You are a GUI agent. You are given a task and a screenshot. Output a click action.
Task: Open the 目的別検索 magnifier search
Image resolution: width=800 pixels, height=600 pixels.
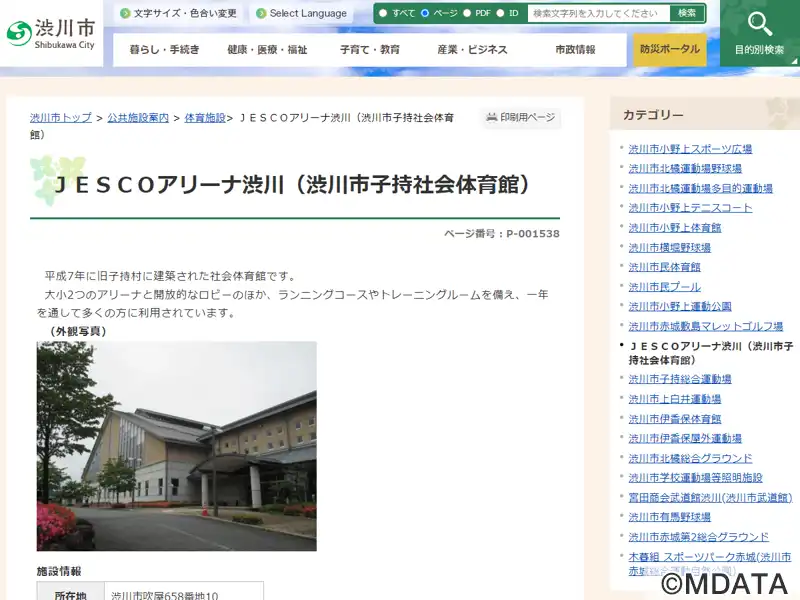point(760,33)
